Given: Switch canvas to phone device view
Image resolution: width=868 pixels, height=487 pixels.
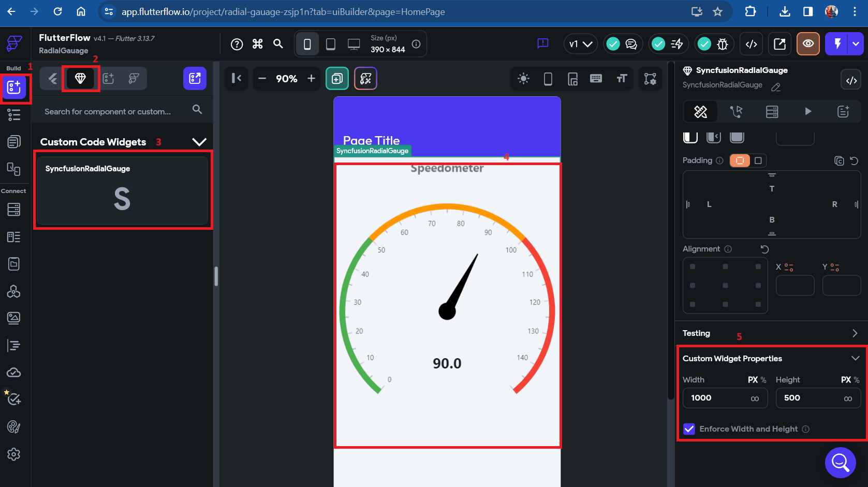Looking at the screenshot, I should click(x=307, y=44).
